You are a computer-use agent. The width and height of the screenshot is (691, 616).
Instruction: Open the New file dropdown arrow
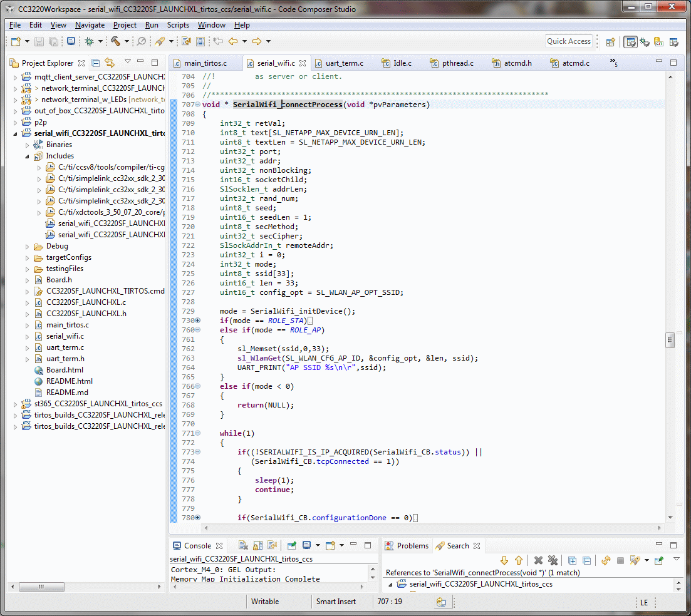pyautogui.click(x=27, y=42)
